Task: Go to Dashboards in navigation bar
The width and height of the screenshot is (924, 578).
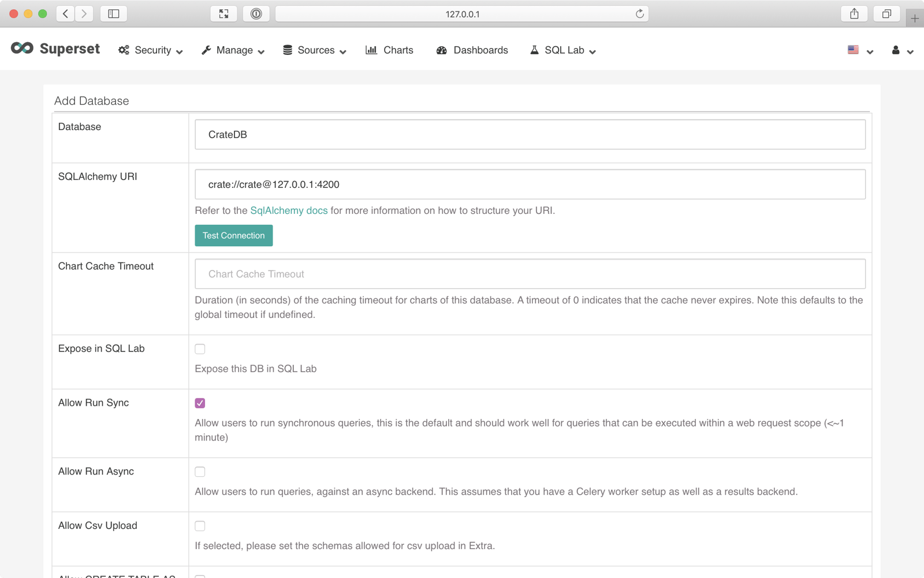Action: point(472,50)
